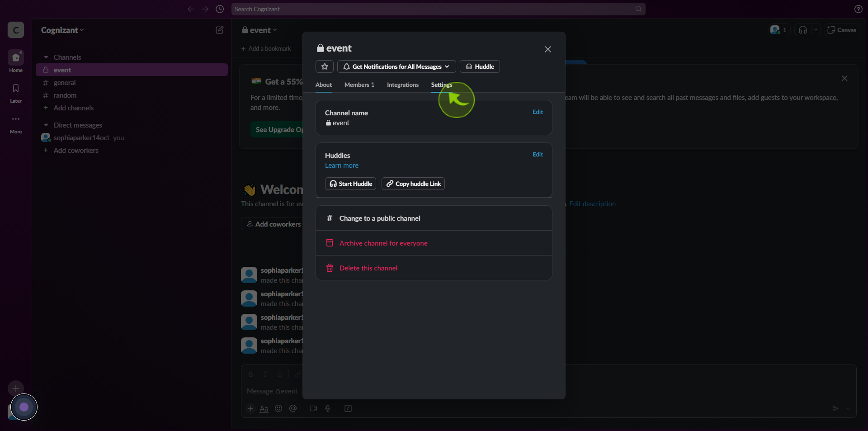
Task: Collapse the Direct messages section
Action: coord(46,125)
